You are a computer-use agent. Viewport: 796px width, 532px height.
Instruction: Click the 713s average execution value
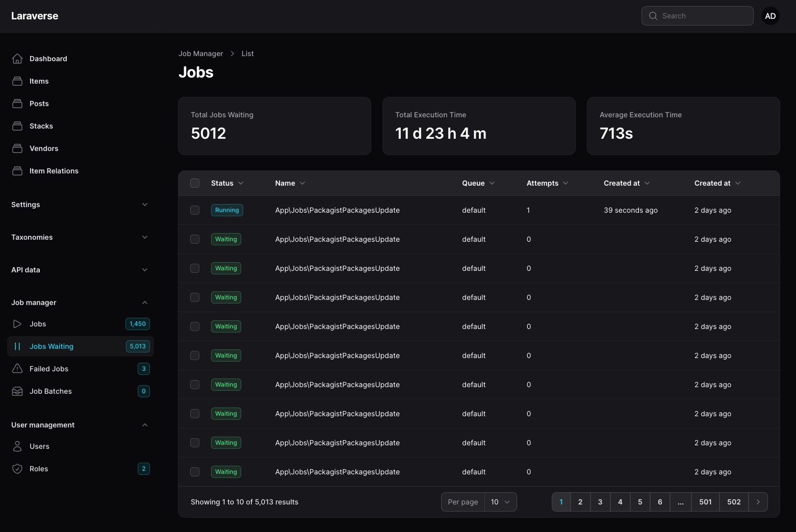click(617, 133)
